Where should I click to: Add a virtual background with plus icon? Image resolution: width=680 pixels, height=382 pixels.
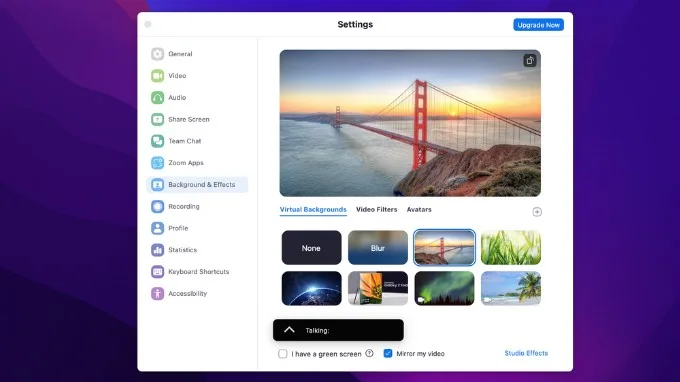point(537,212)
